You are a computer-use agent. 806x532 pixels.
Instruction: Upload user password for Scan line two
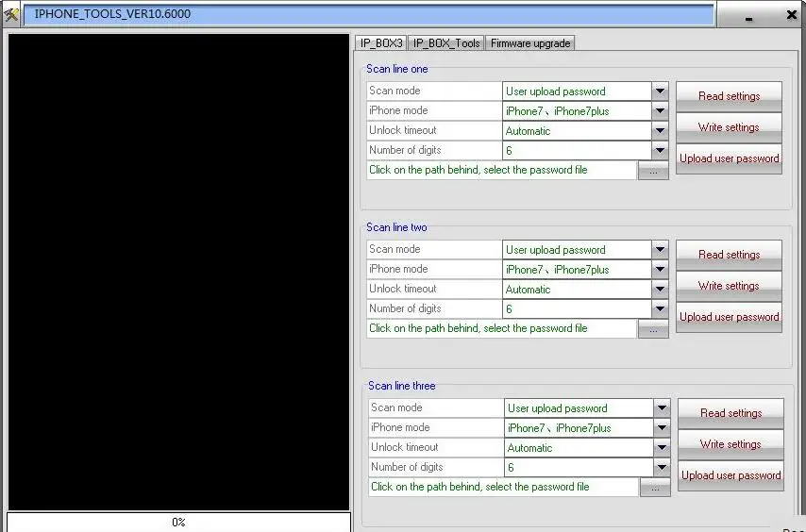(729, 317)
